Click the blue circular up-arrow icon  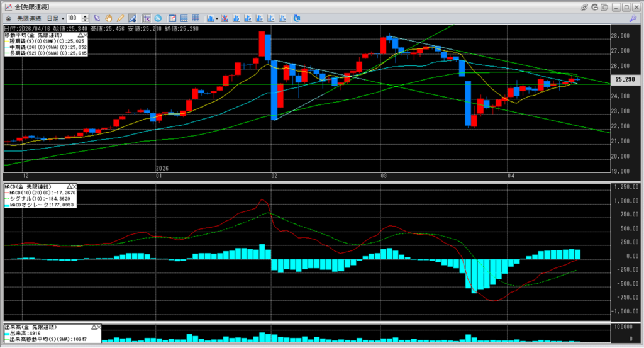coord(158,18)
